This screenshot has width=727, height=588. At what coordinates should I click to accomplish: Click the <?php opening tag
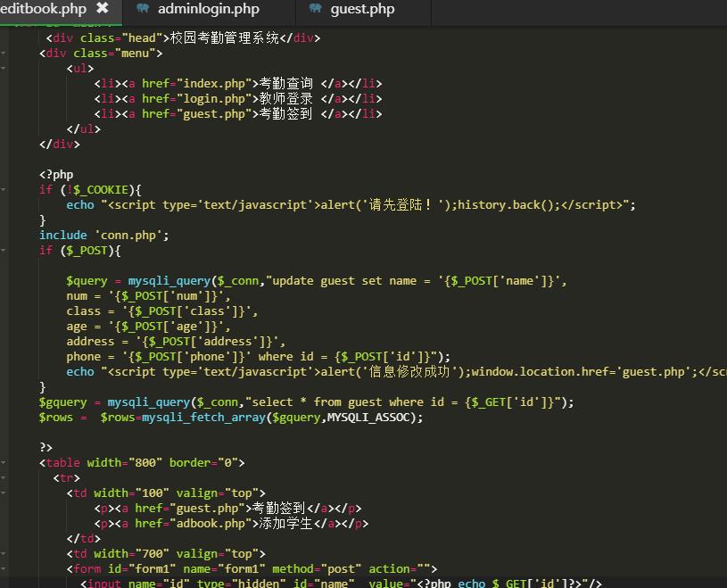click(56, 175)
